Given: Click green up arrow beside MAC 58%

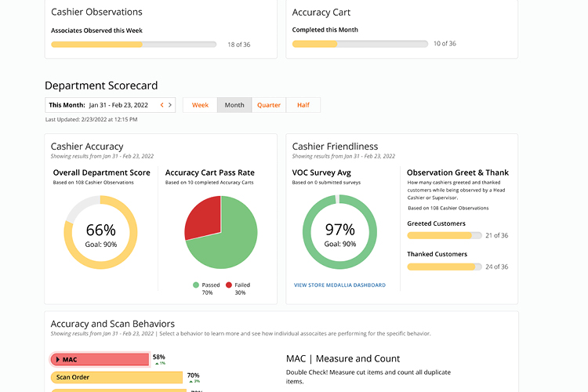Looking at the screenshot, I should pyautogui.click(x=155, y=363).
